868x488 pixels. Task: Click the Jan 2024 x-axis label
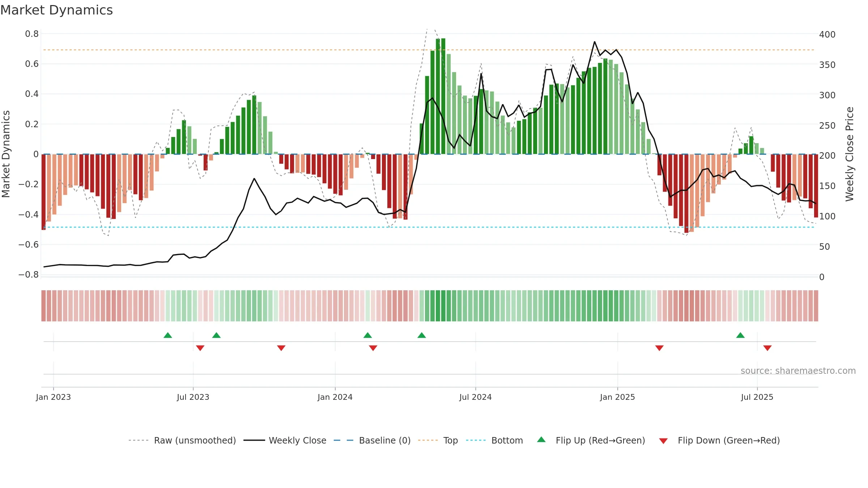tap(335, 397)
